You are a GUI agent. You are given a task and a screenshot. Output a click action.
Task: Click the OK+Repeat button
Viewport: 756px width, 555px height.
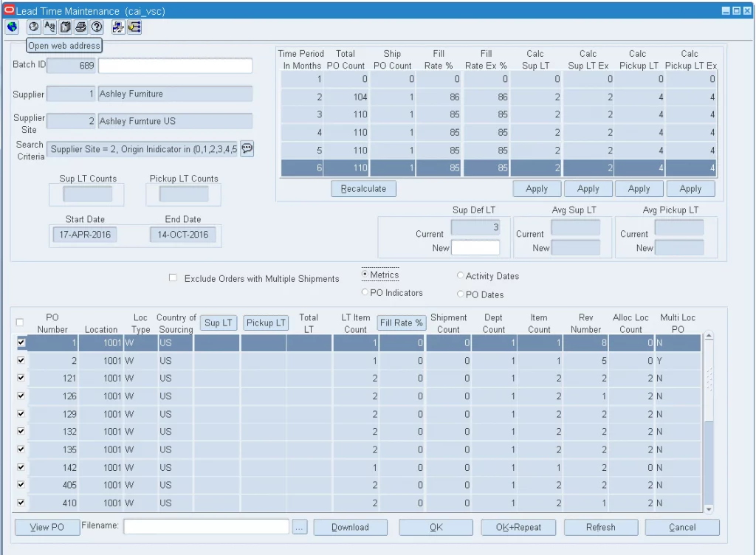pyautogui.click(x=518, y=528)
